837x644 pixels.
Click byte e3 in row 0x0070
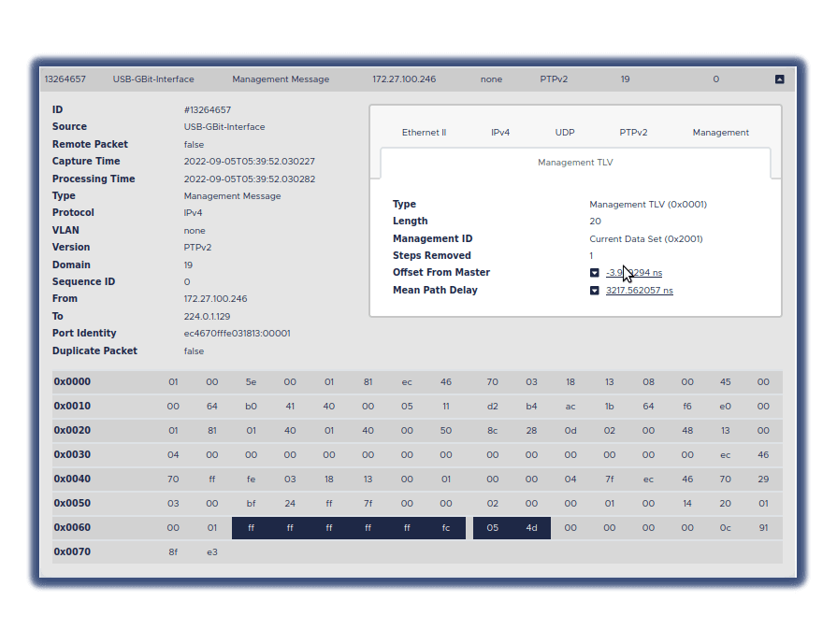(212, 552)
